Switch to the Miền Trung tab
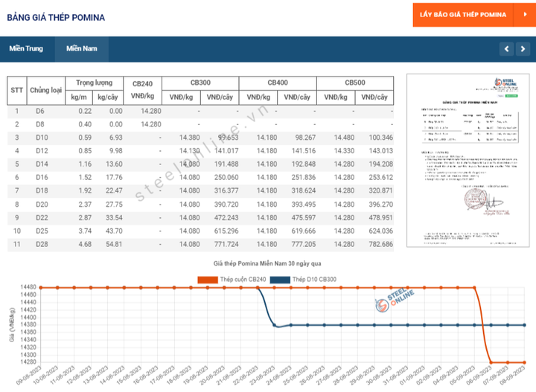 [26, 49]
